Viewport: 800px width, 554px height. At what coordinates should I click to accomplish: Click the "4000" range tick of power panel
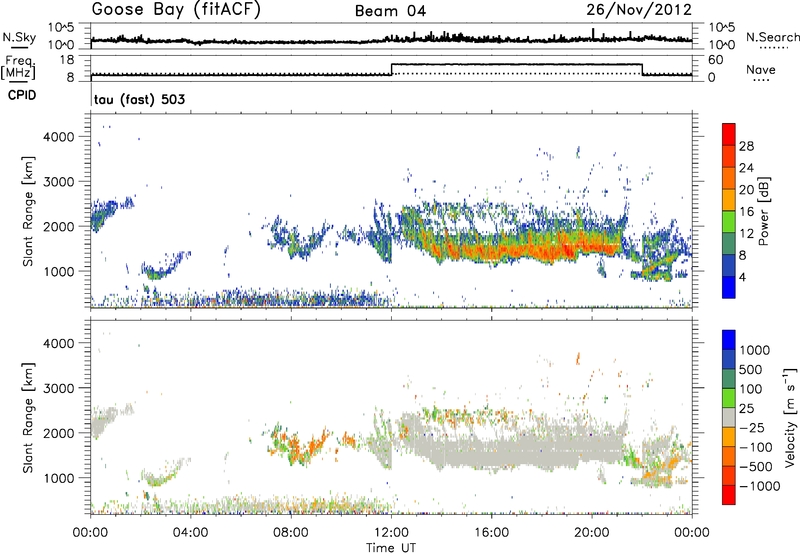point(59,137)
